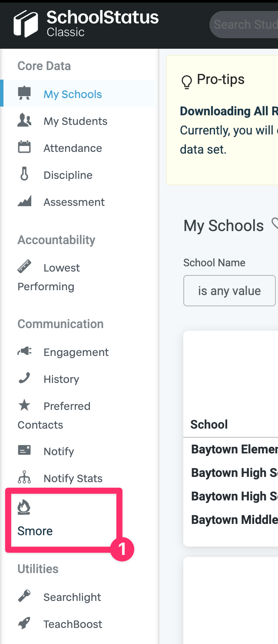Open the Searchlight flashlight icon

24,596
